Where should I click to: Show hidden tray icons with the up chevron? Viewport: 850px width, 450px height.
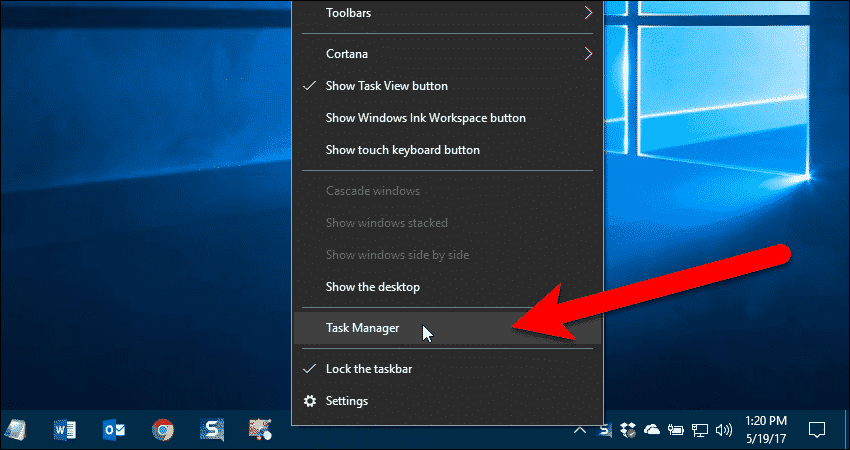[582, 430]
